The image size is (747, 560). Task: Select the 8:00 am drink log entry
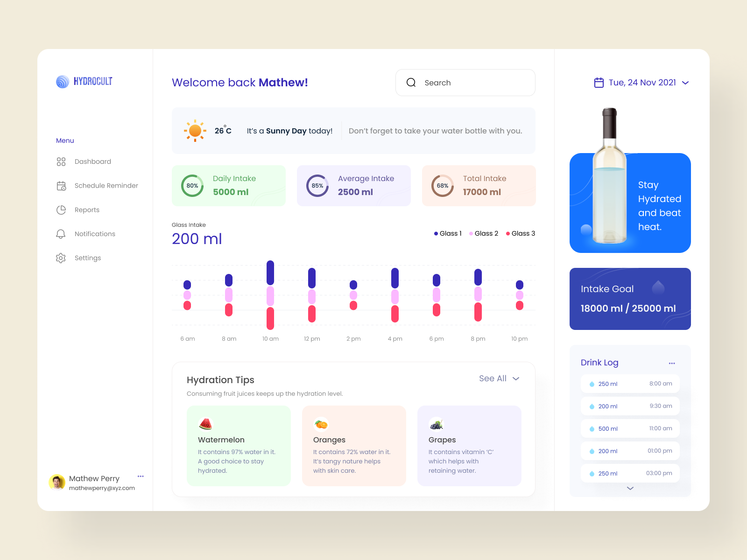630,384
